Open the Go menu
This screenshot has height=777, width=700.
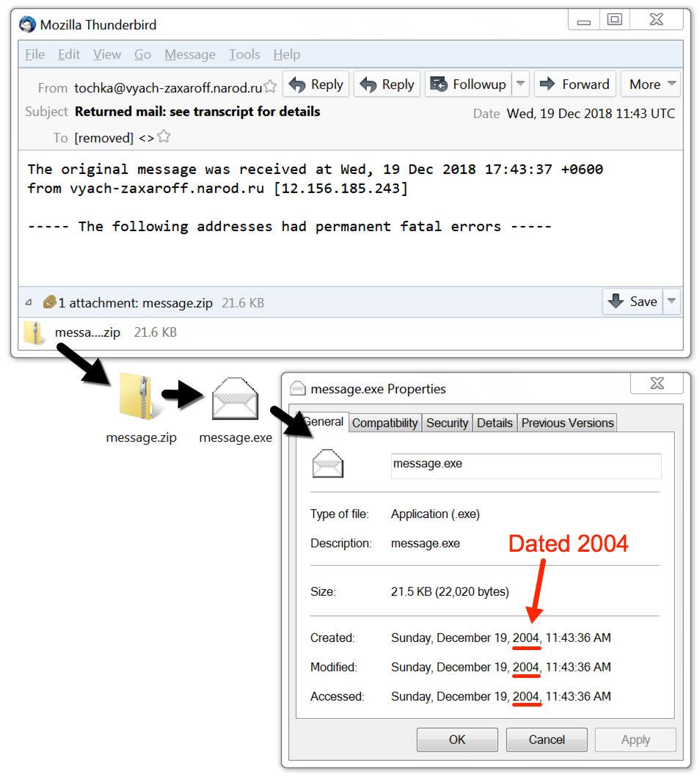coord(142,54)
